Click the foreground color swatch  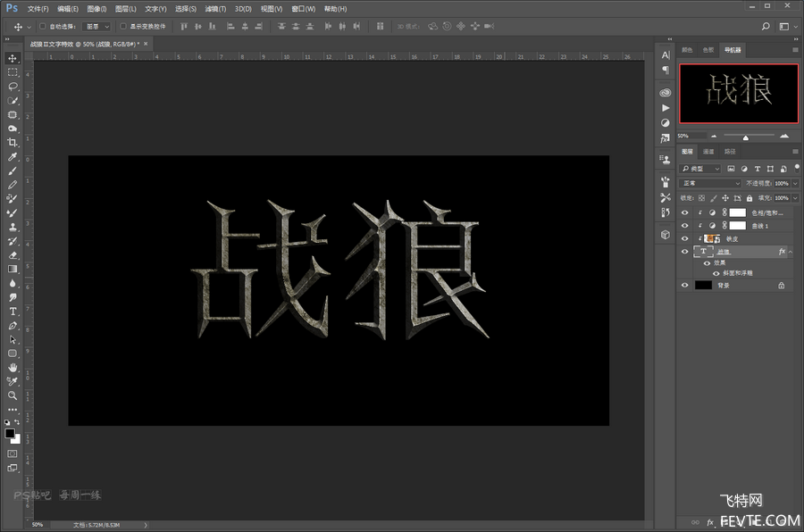[x=10, y=433]
